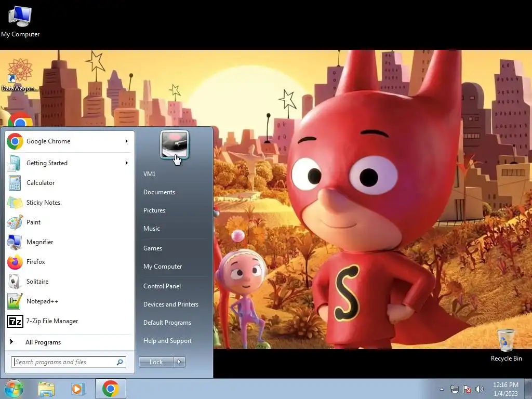Launch the Getting Started item
532x399 pixels.
click(70, 163)
